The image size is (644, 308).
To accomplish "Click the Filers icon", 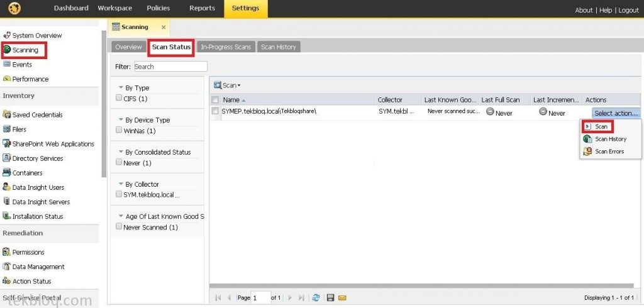I will click(6, 129).
